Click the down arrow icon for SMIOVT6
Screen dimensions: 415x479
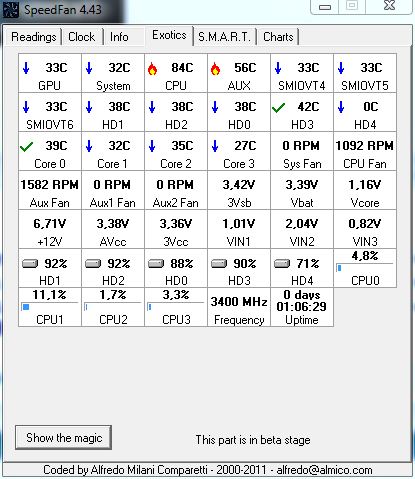(x=26, y=107)
